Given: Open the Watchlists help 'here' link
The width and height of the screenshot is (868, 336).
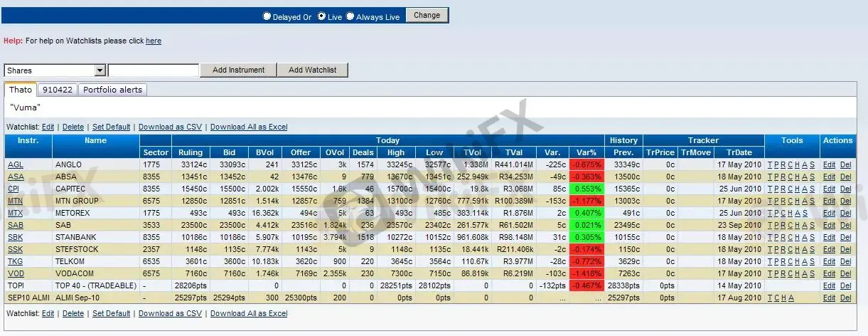Looking at the screenshot, I should pos(154,41).
